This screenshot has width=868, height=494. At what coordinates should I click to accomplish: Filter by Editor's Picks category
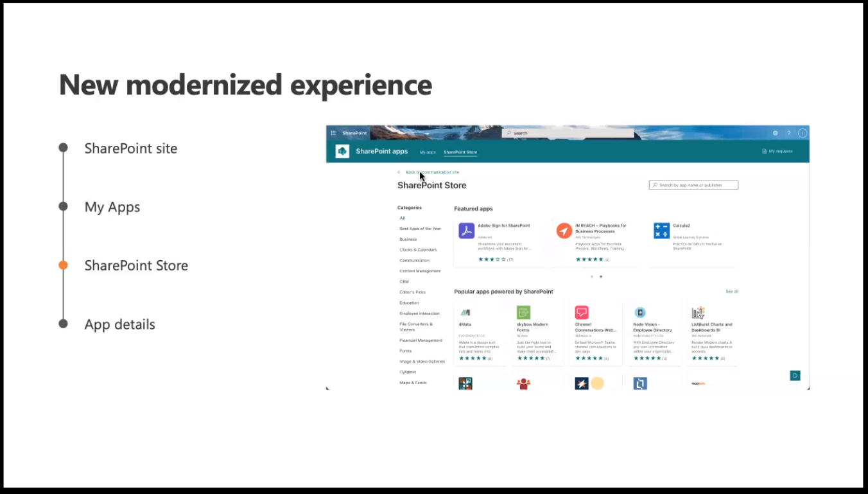[x=413, y=292]
